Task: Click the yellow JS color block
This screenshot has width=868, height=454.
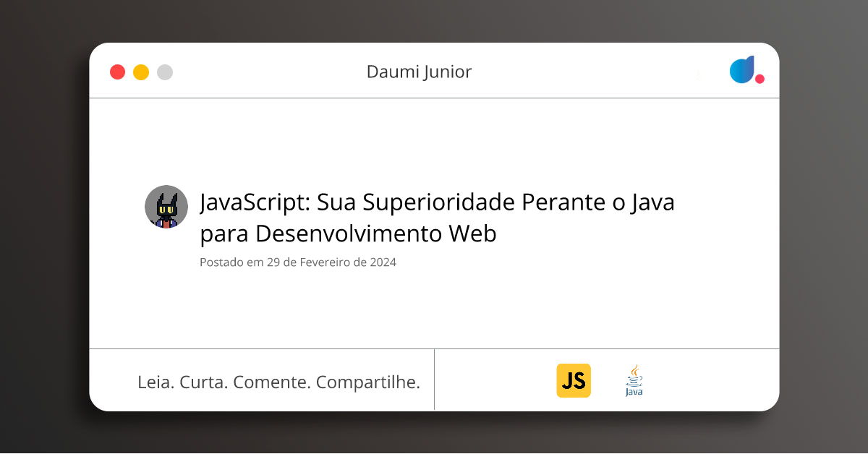Action: tap(574, 380)
